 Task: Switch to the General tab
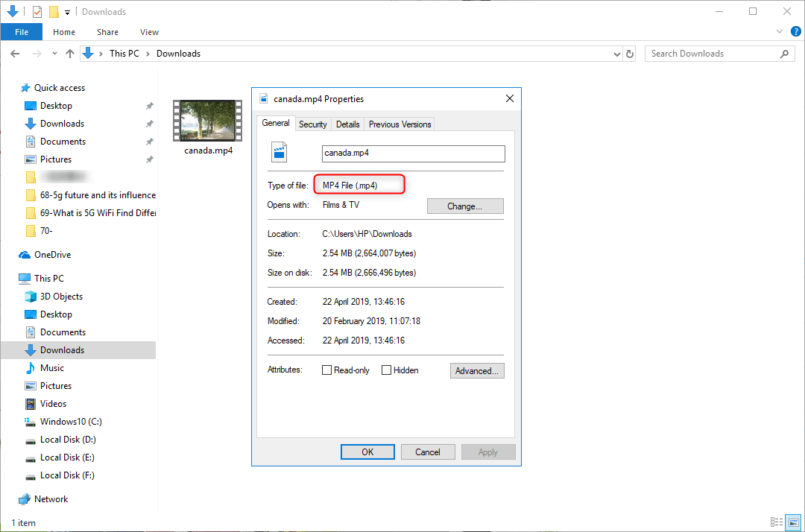click(x=276, y=123)
